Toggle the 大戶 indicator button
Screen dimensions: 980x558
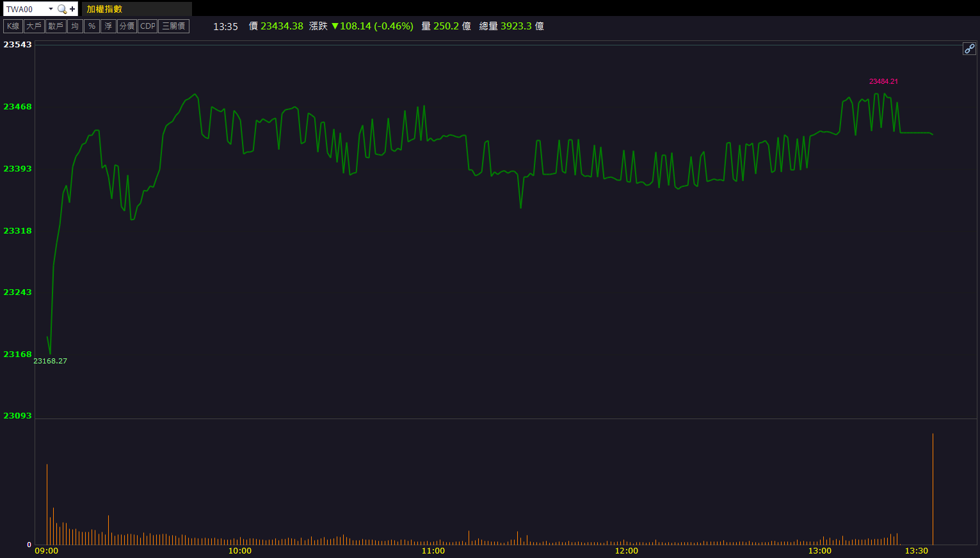[x=35, y=26]
